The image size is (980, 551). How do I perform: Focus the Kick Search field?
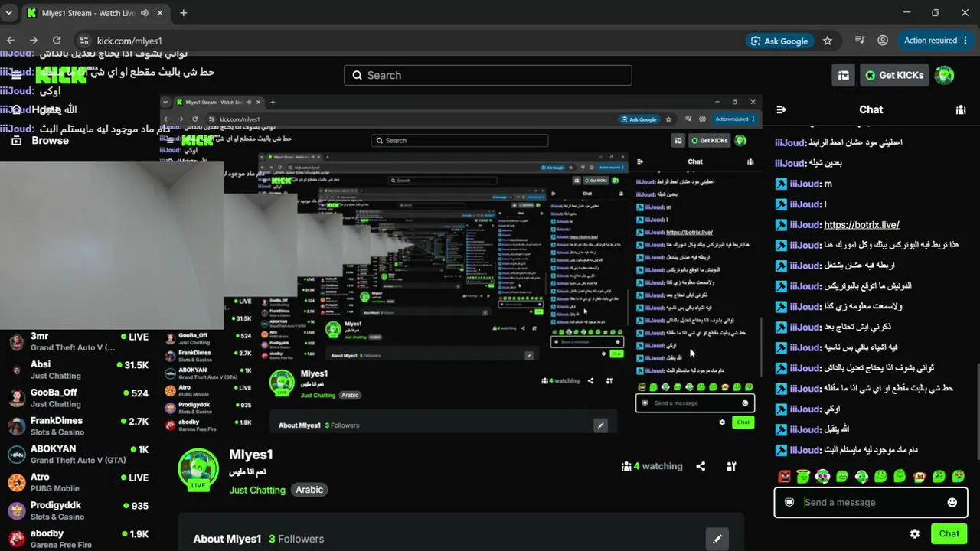488,75
